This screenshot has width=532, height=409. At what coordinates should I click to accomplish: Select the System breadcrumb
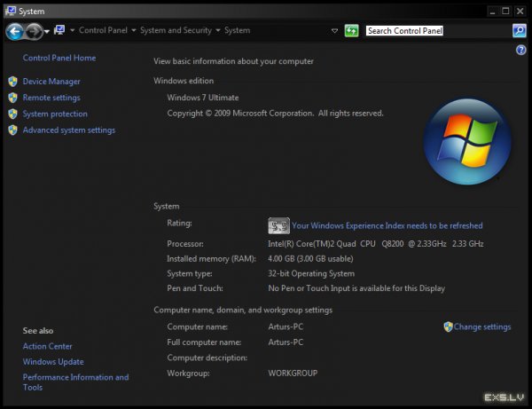[237, 30]
